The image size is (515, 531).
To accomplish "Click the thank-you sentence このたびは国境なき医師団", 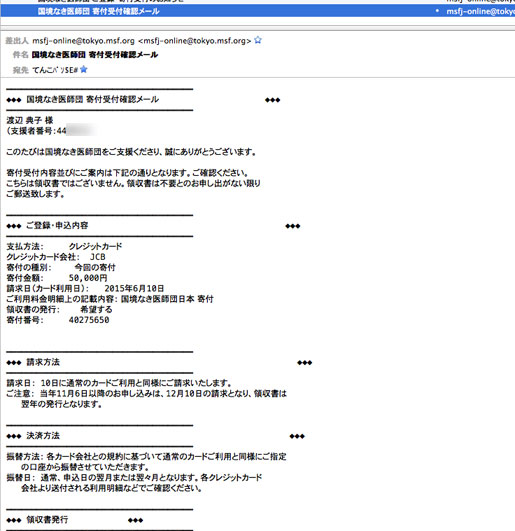I will 131,152.
